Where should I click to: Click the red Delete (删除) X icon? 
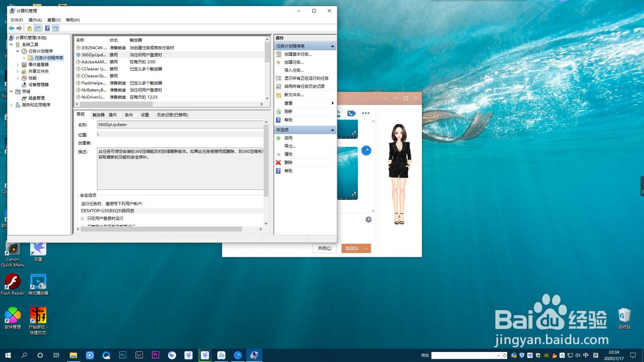tap(279, 162)
